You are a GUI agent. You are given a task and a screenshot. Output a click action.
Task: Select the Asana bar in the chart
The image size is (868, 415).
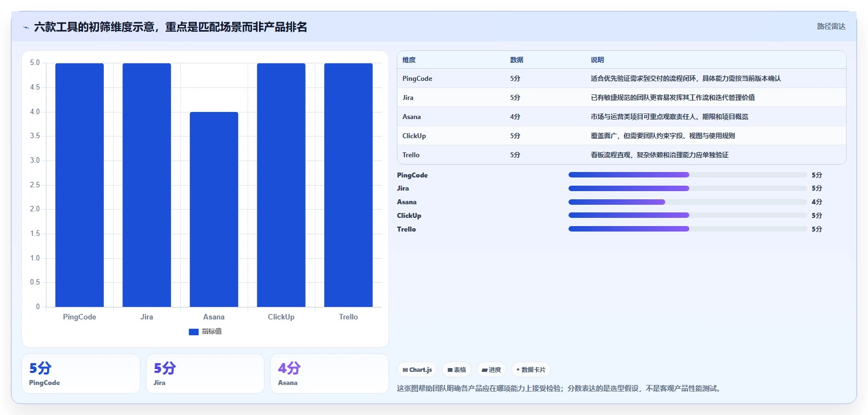coord(214,209)
